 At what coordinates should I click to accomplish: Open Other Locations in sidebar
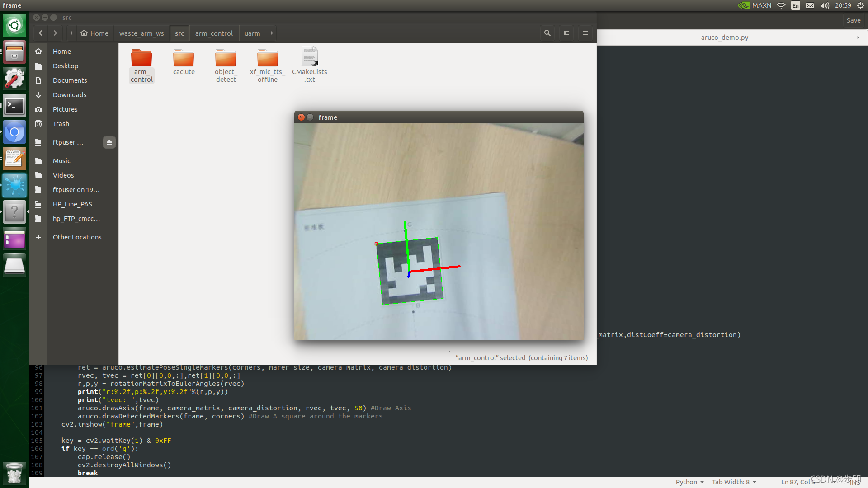pyautogui.click(x=77, y=237)
